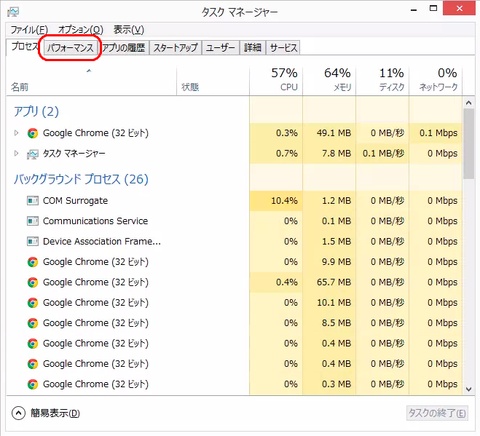Click the Task Manager icon in title bar
The width and height of the screenshot is (480, 436).
click(x=13, y=12)
